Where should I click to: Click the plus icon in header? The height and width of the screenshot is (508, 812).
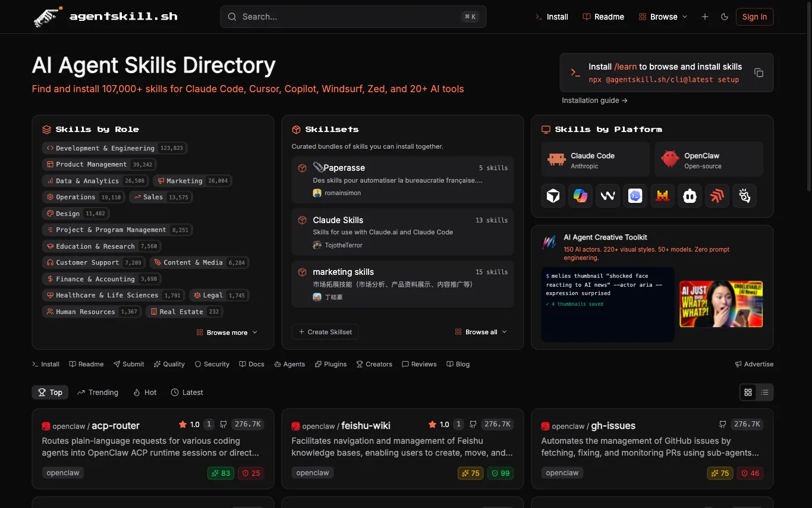click(704, 17)
